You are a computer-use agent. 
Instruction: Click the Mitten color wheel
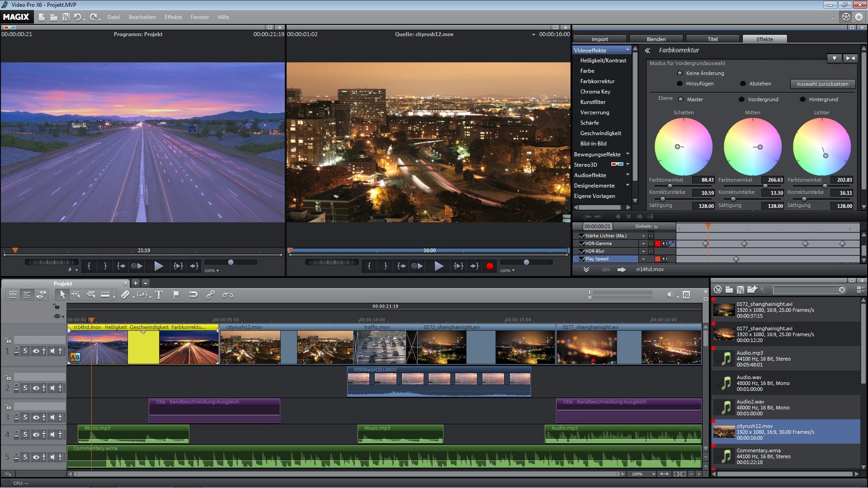[752, 147]
